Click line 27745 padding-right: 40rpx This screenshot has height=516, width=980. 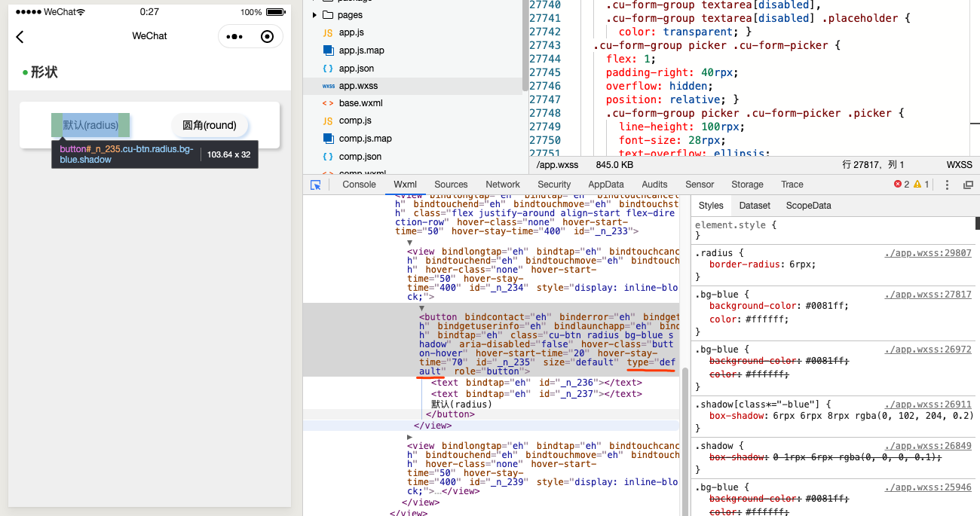pyautogui.click(x=672, y=72)
